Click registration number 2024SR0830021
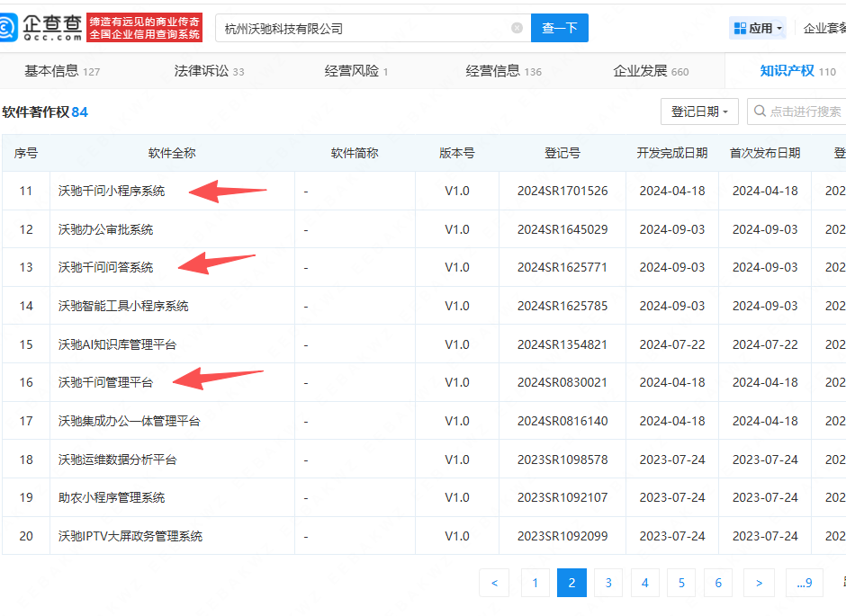 tap(562, 383)
